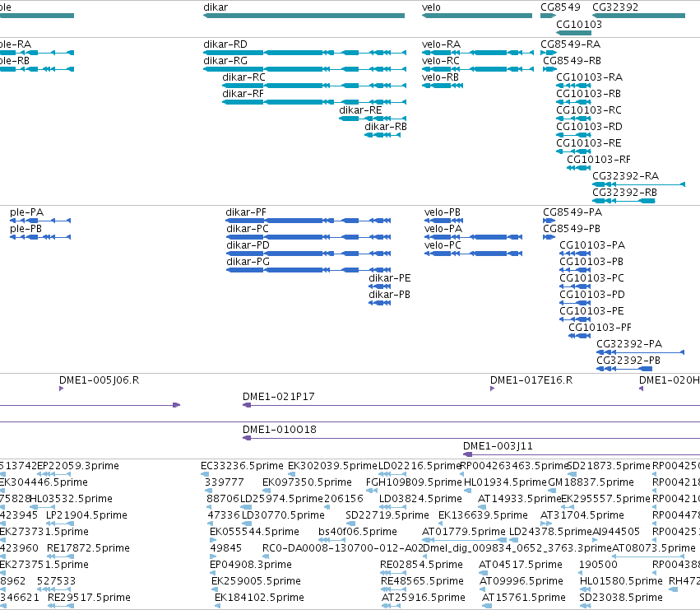Open the velo-RB transcript label

440,77
